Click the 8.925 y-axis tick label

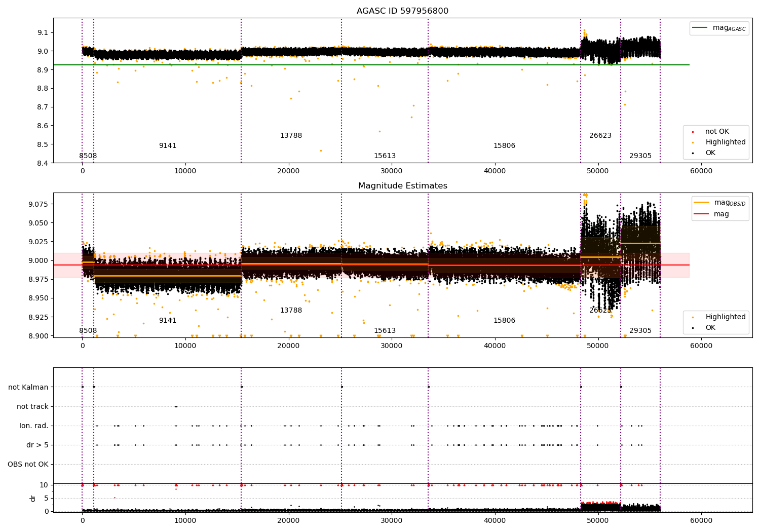click(x=39, y=317)
